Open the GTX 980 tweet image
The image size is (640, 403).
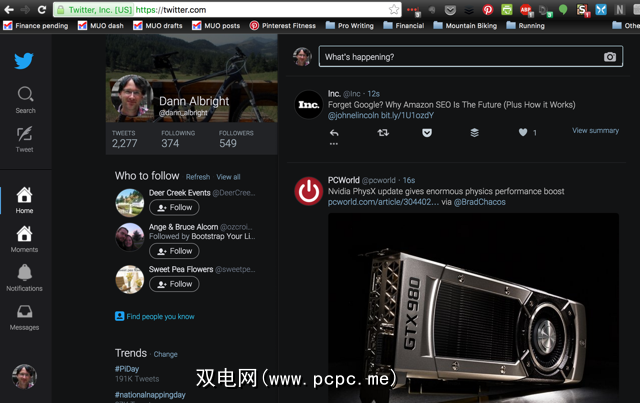[x=473, y=308]
